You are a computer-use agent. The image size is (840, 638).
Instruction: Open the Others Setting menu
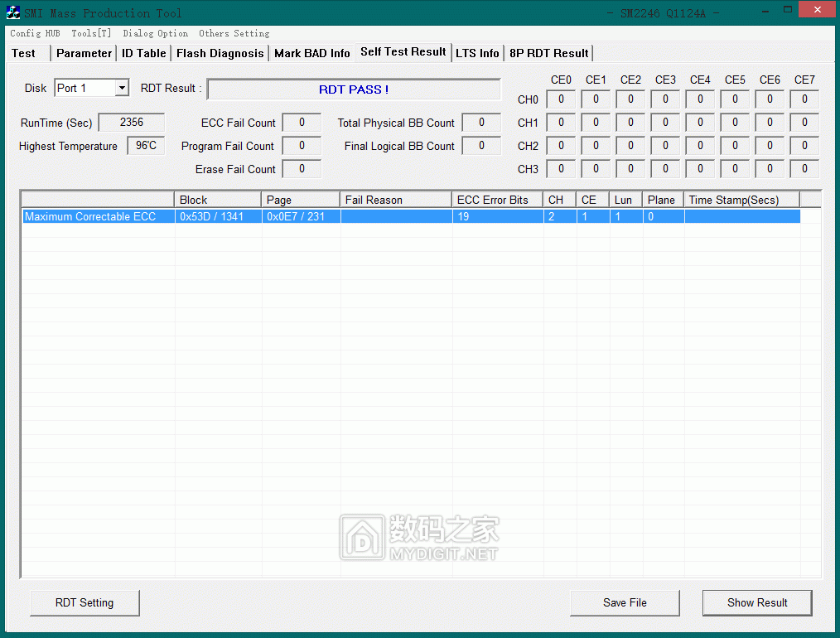(234, 33)
